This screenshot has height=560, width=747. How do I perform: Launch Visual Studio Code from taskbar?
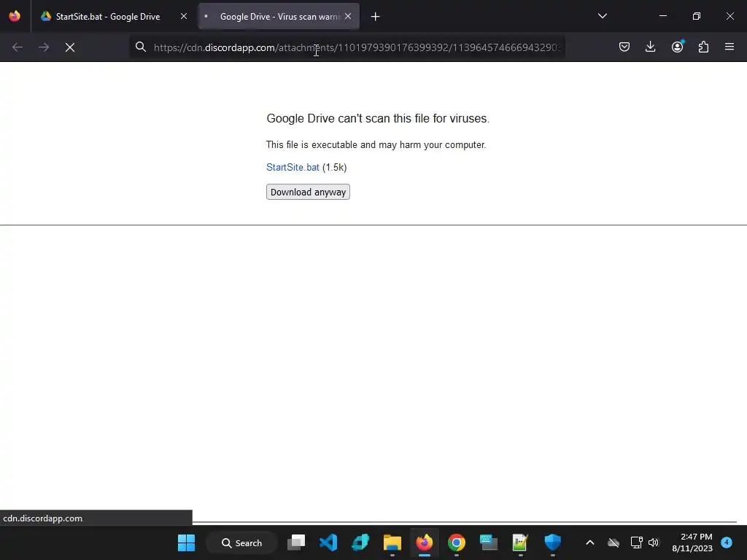click(328, 542)
